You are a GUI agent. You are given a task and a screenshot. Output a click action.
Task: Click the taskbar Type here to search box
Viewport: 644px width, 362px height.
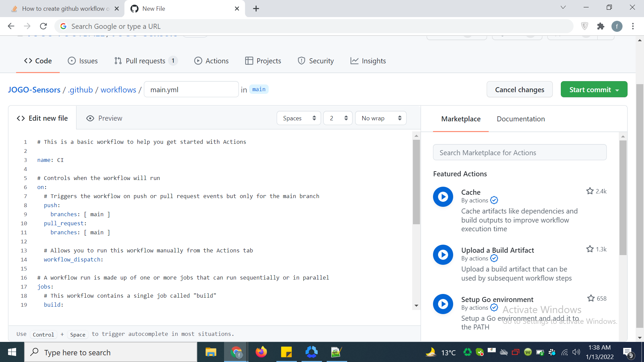coord(111,352)
